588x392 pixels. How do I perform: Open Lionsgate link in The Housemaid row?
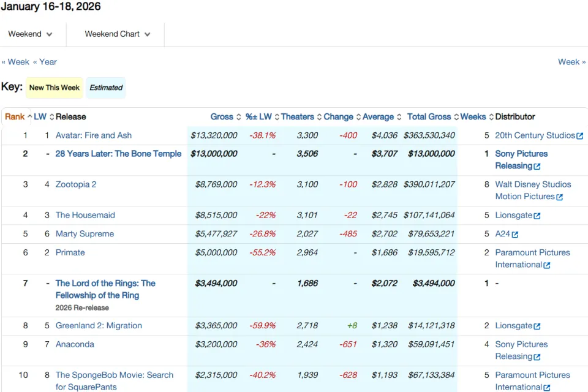click(514, 216)
